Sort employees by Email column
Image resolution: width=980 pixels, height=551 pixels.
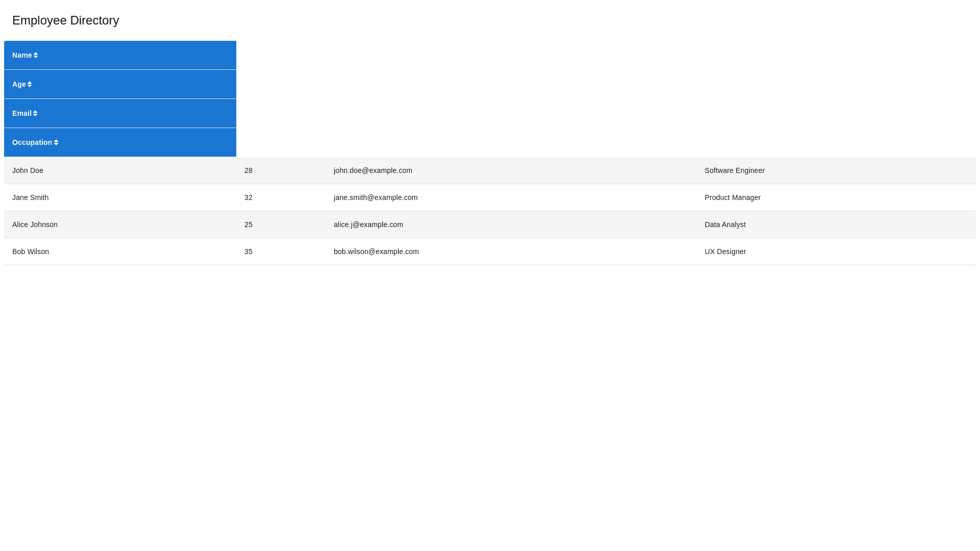tap(22, 113)
